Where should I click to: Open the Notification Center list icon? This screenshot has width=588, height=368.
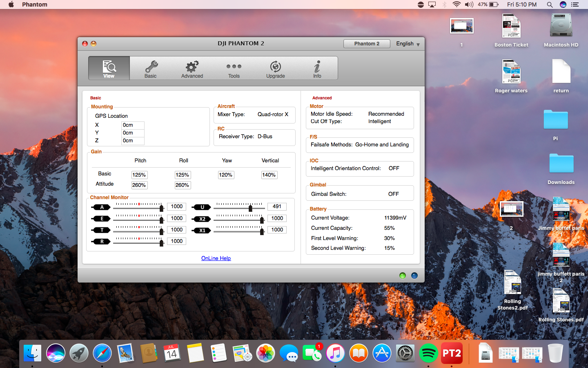575,4
